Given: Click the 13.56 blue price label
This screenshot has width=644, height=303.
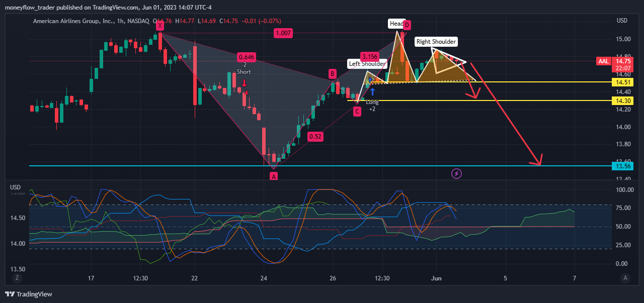Looking at the screenshot, I should (622, 166).
